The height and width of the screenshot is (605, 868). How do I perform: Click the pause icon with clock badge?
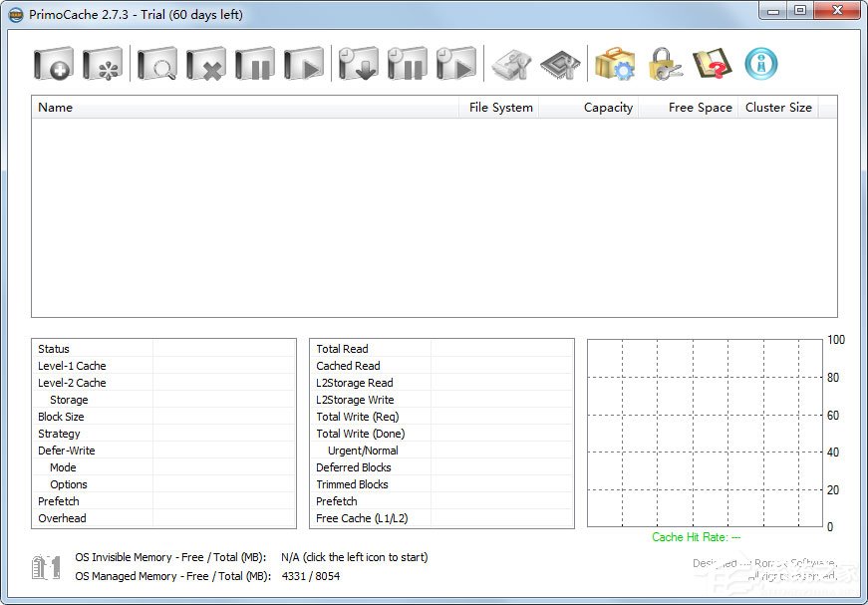[408, 65]
